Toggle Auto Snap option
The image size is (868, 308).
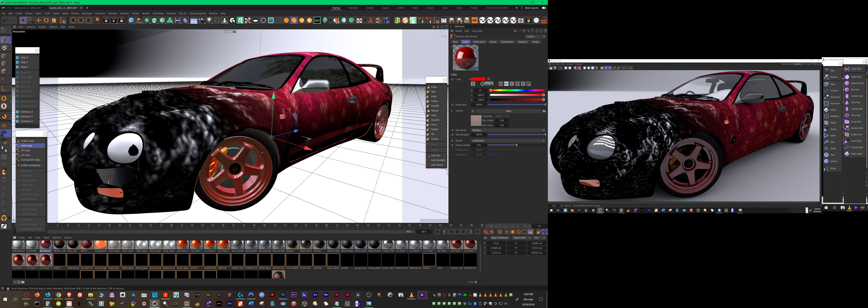pos(26,146)
